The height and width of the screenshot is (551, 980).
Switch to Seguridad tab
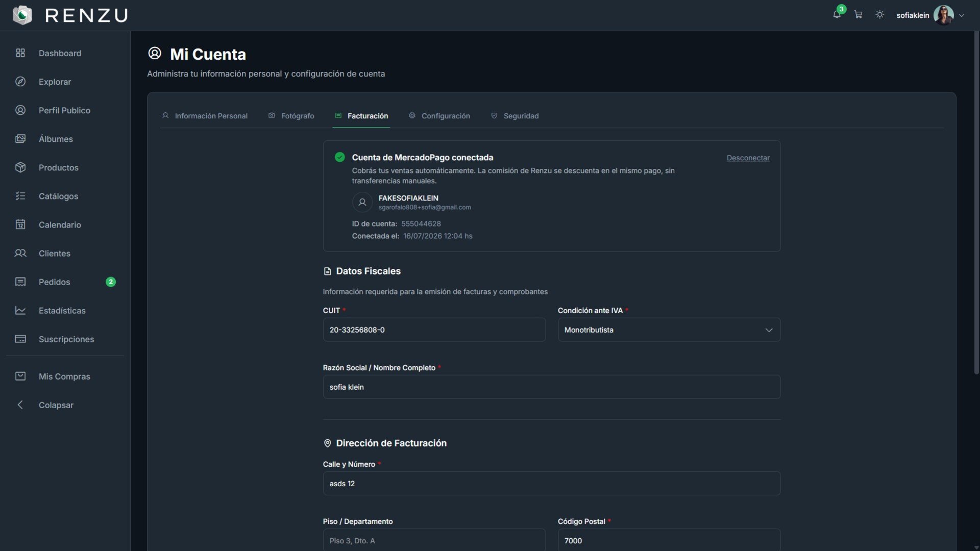pyautogui.click(x=514, y=116)
